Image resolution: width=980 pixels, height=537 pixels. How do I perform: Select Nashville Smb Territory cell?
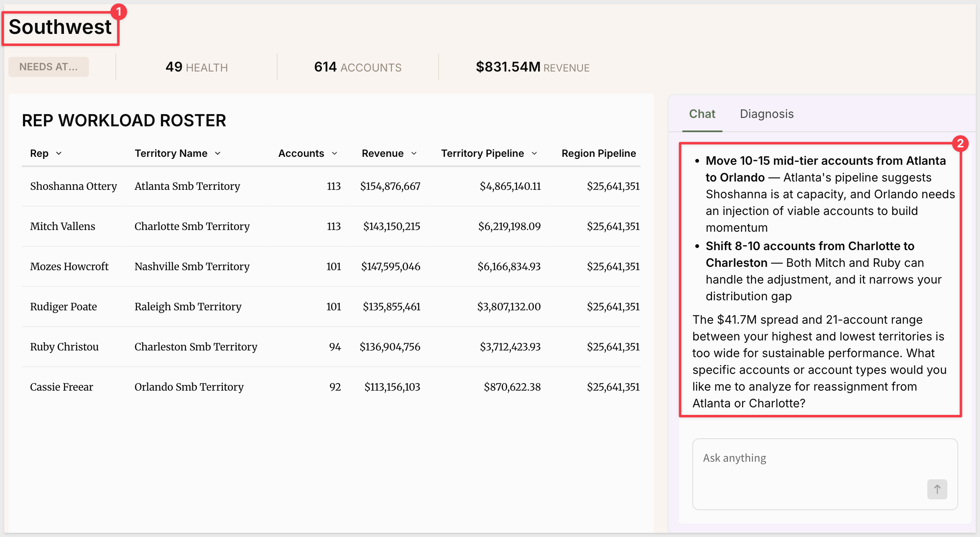point(192,266)
